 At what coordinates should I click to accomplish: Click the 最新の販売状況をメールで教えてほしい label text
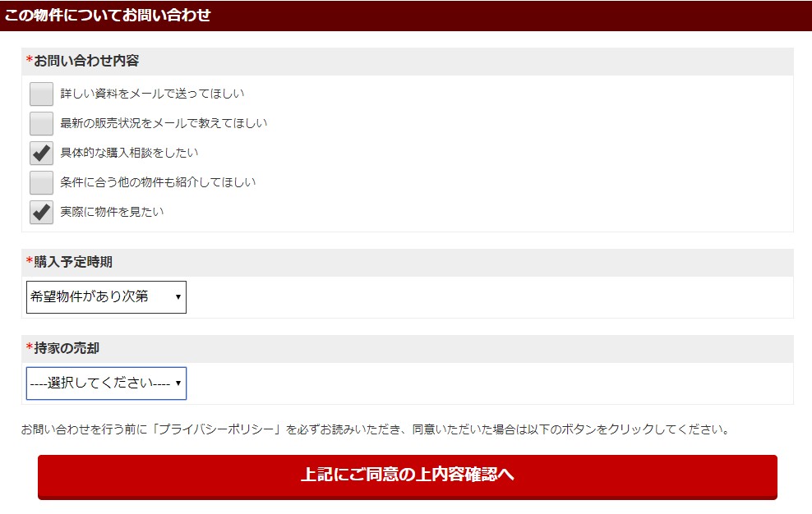click(164, 123)
